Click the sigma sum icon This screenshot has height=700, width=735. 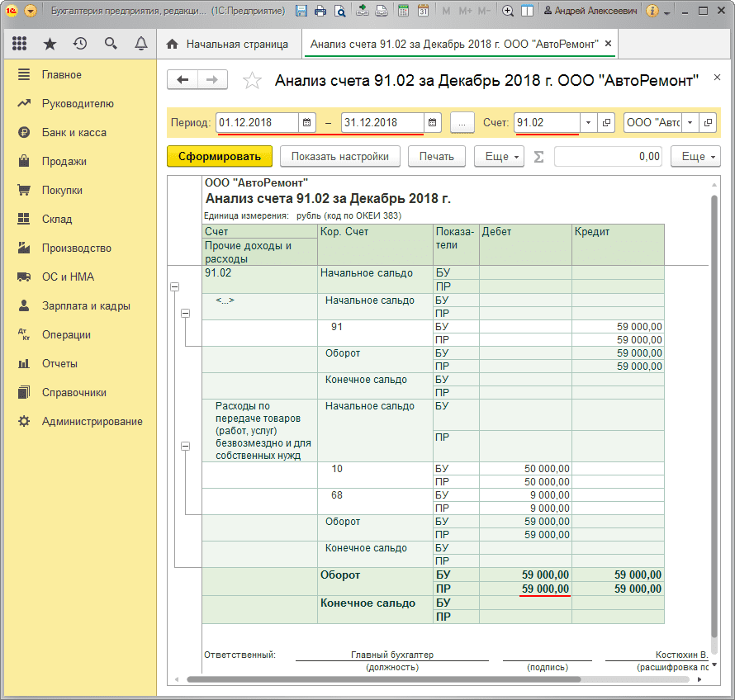[x=538, y=157]
